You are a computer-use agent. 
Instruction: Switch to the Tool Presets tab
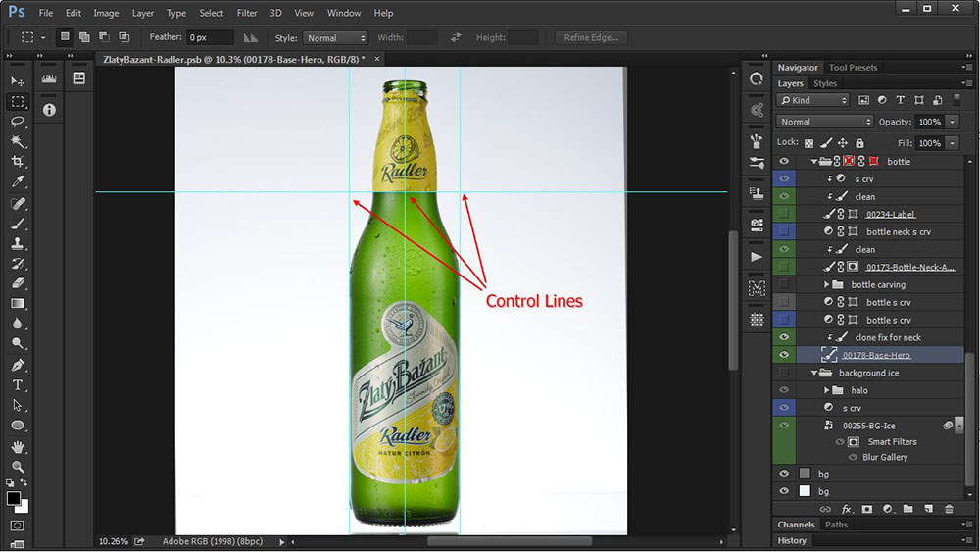pyautogui.click(x=853, y=67)
